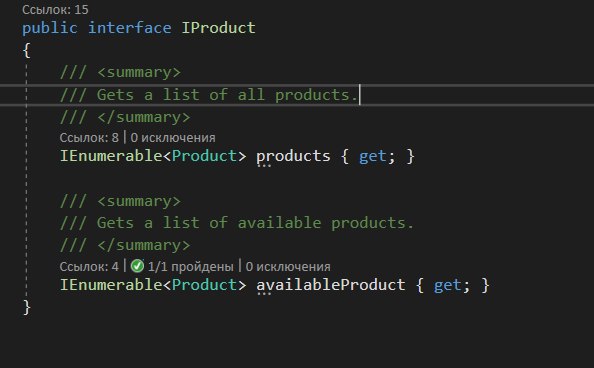Click the 'public' keyword
Screen dimensions: 594x368
(50, 28)
